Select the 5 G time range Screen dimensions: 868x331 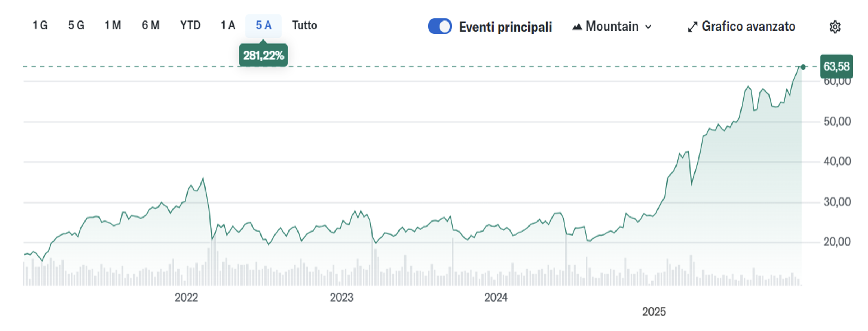[76, 25]
